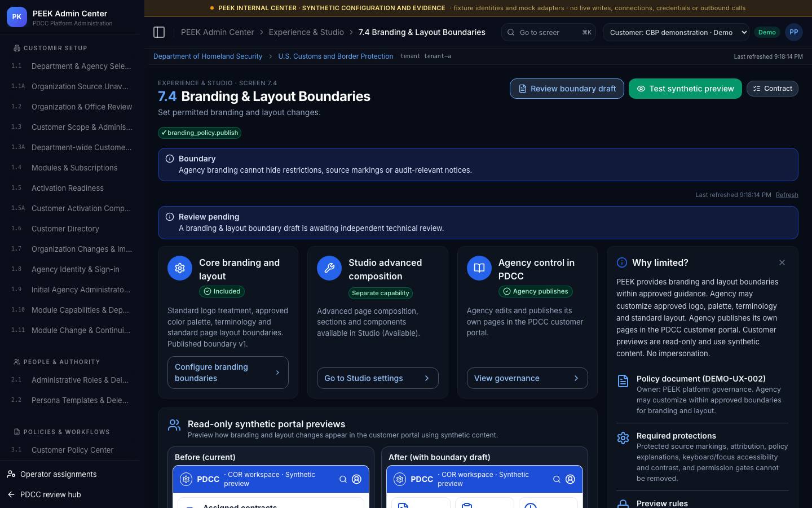Click the search magnifier icon
This screenshot has width=812, height=508.
coord(511,32)
